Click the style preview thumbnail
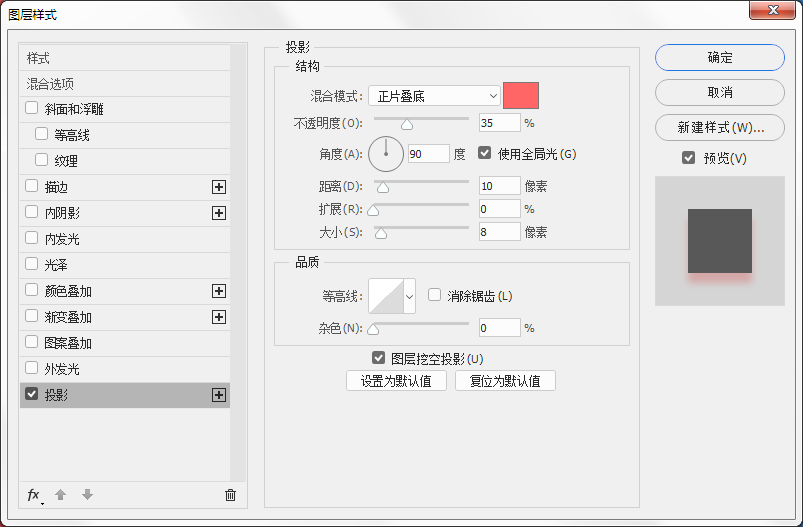 [x=720, y=241]
